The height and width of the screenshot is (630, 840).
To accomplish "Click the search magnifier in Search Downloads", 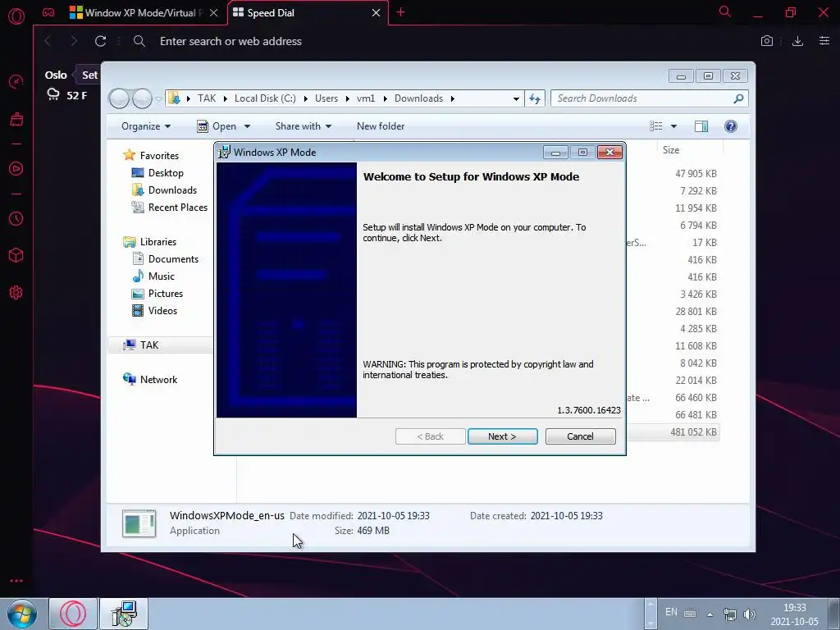I will (738, 98).
